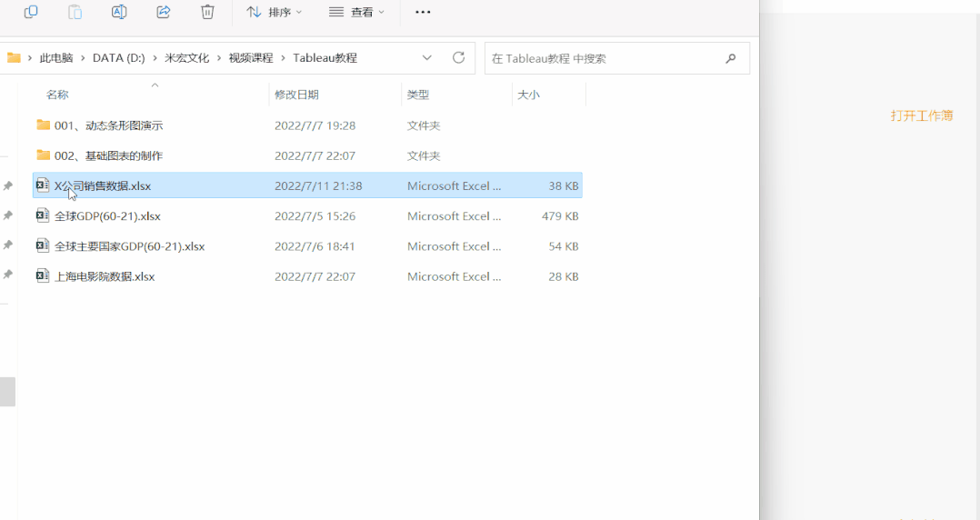The width and height of the screenshot is (980, 520).
Task: Click the search magnifier icon
Action: 731,58
